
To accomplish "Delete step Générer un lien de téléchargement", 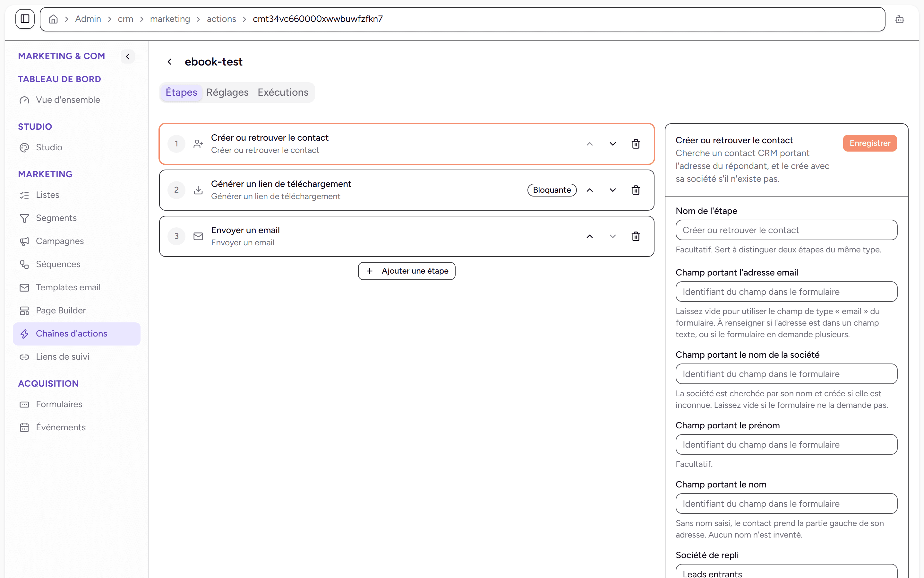I will click(636, 190).
